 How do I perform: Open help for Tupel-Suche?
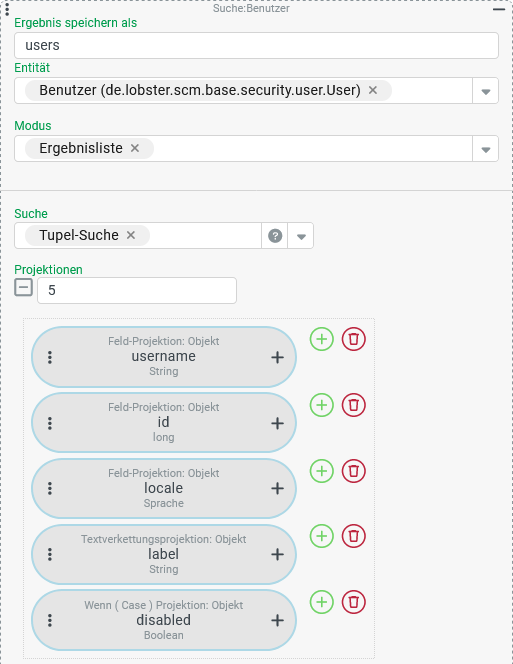tap(275, 236)
